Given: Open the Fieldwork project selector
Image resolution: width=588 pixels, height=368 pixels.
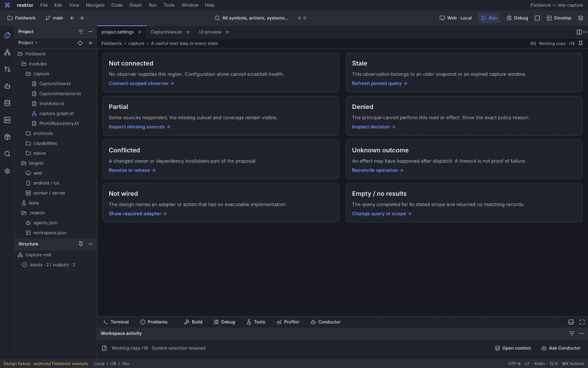Looking at the screenshot, I should tap(22, 18).
